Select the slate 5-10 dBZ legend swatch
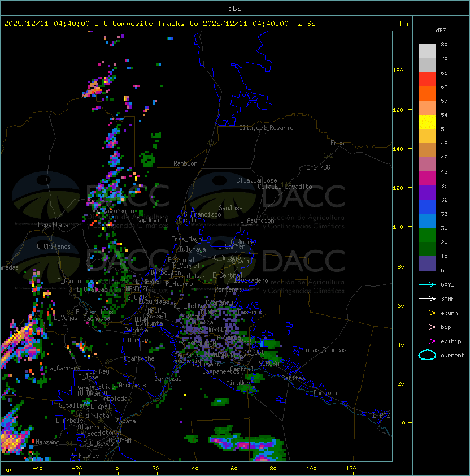The height and width of the screenshot is (476, 470). (427, 263)
